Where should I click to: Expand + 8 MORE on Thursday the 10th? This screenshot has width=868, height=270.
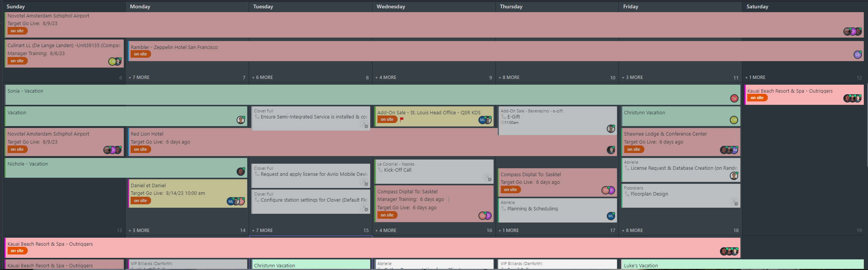[x=509, y=77]
